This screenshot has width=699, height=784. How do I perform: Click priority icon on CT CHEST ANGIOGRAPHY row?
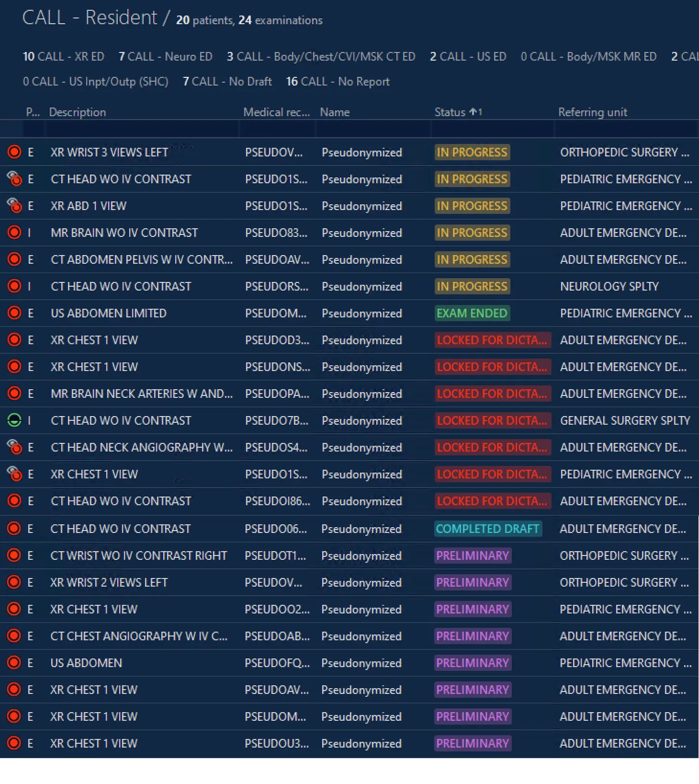point(14,636)
